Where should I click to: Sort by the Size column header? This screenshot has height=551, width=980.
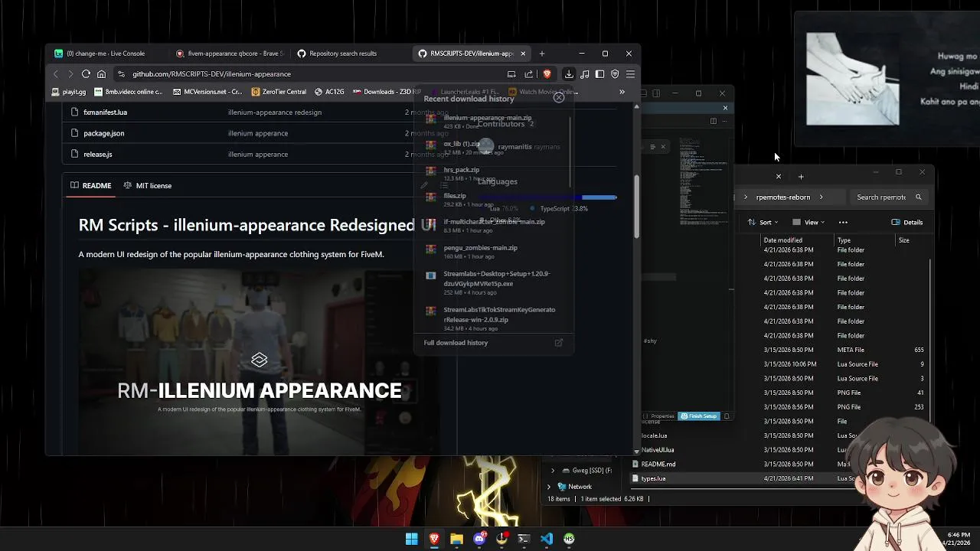click(x=904, y=240)
